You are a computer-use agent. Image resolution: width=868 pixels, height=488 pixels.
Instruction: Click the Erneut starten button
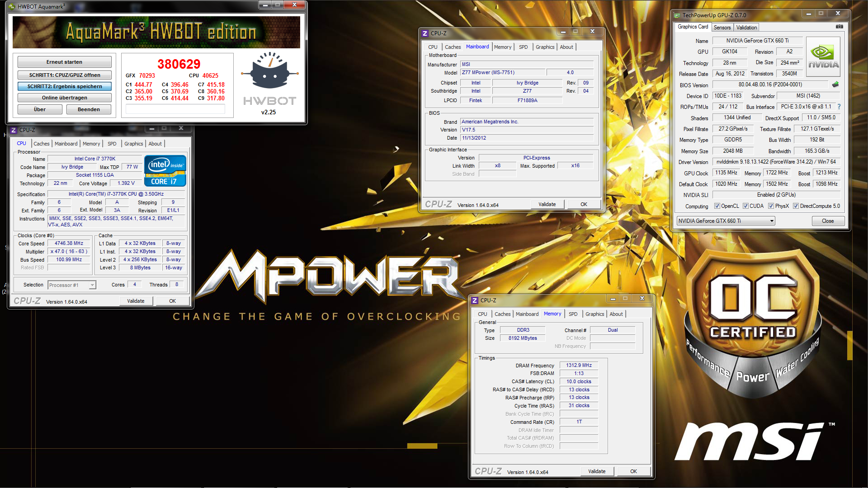point(65,62)
